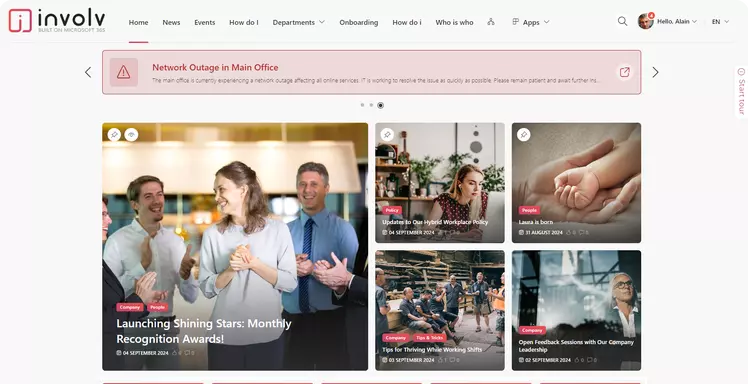Click the involv logo
Image resolution: width=748 pixels, height=384 pixels.
(57, 21)
